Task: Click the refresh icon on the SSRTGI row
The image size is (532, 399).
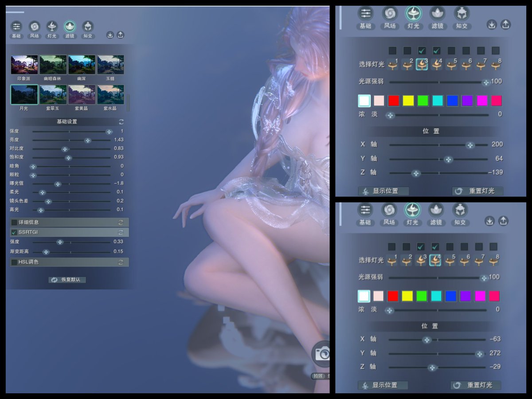Action: click(x=121, y=232)
